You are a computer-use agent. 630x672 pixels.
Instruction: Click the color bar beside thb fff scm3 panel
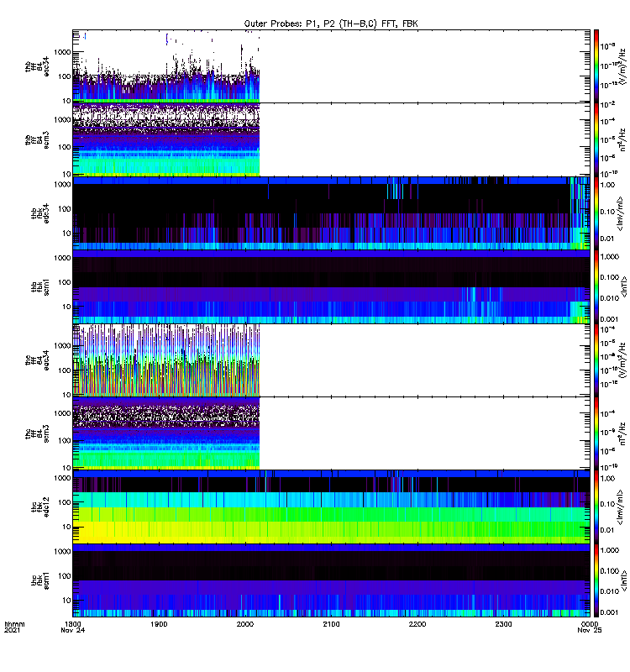pos(596,139)
